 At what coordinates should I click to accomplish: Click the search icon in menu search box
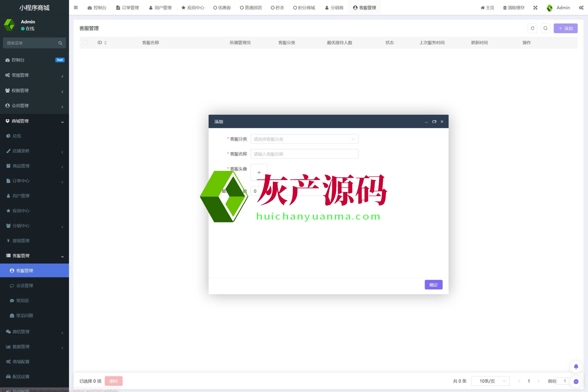pos(60,43)
